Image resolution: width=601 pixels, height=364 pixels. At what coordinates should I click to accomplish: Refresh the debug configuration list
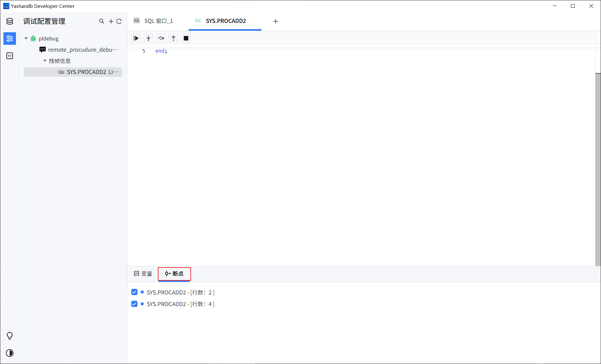point(119,21)
